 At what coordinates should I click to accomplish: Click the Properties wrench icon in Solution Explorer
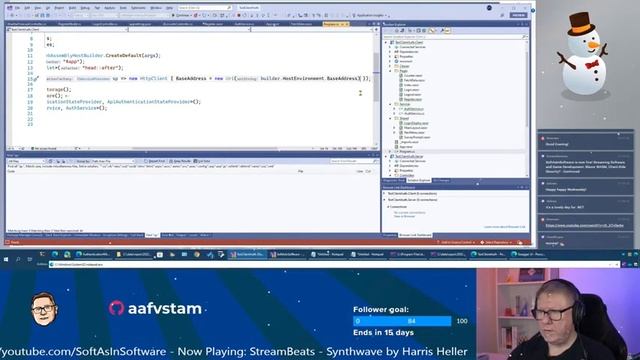(x=442, y=31)
